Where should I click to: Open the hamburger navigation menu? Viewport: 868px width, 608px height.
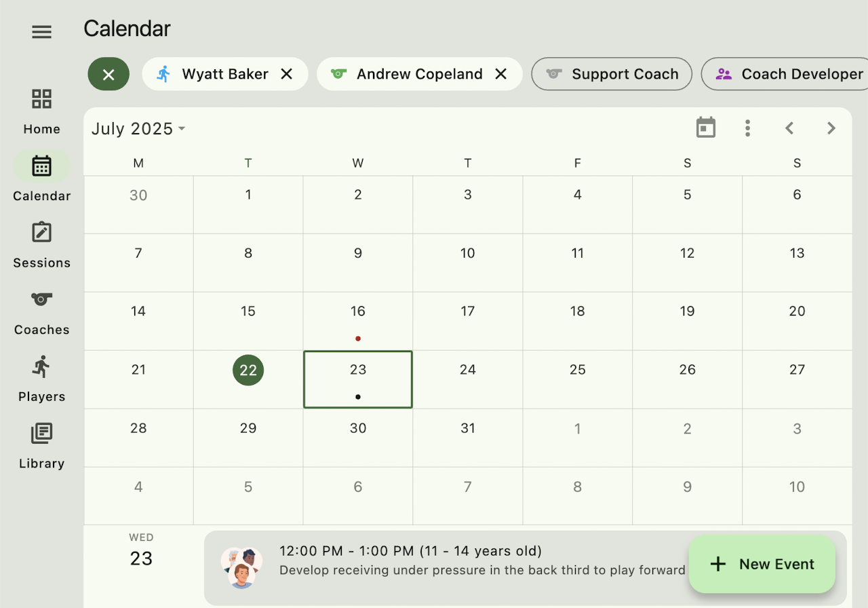41,32
